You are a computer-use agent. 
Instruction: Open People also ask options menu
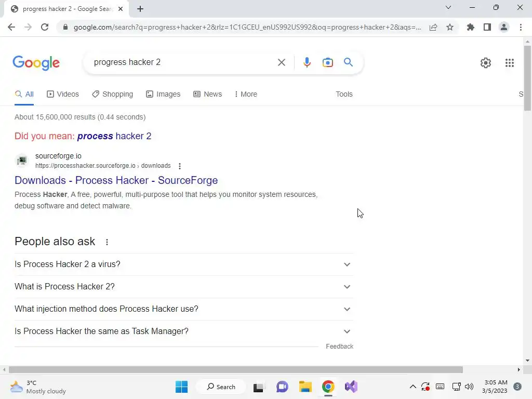pos(107,242)
